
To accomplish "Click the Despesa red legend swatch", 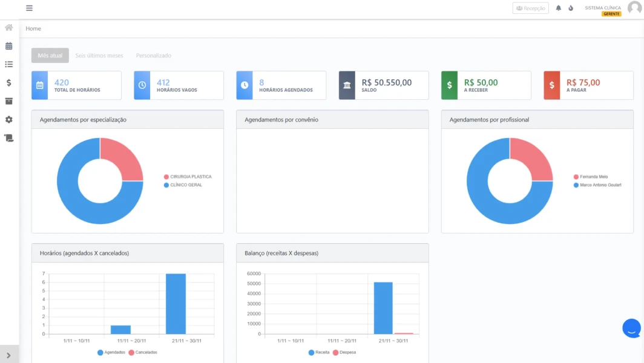I will [x=335, y=352].
